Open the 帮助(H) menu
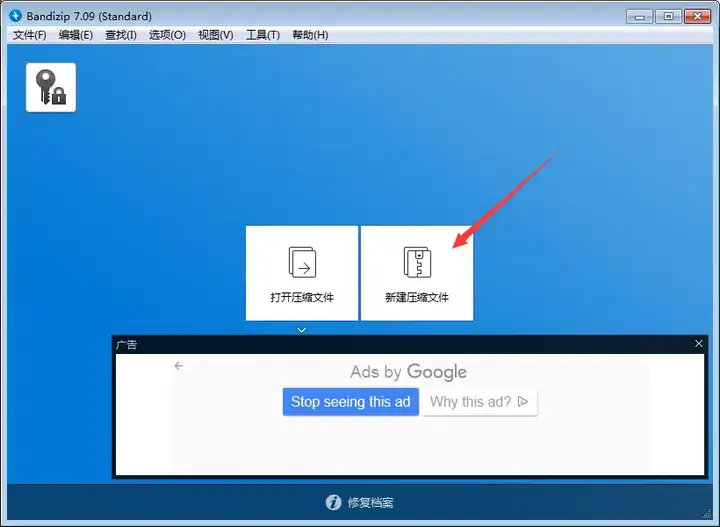720x527 pixels. [x=310, y=35]
